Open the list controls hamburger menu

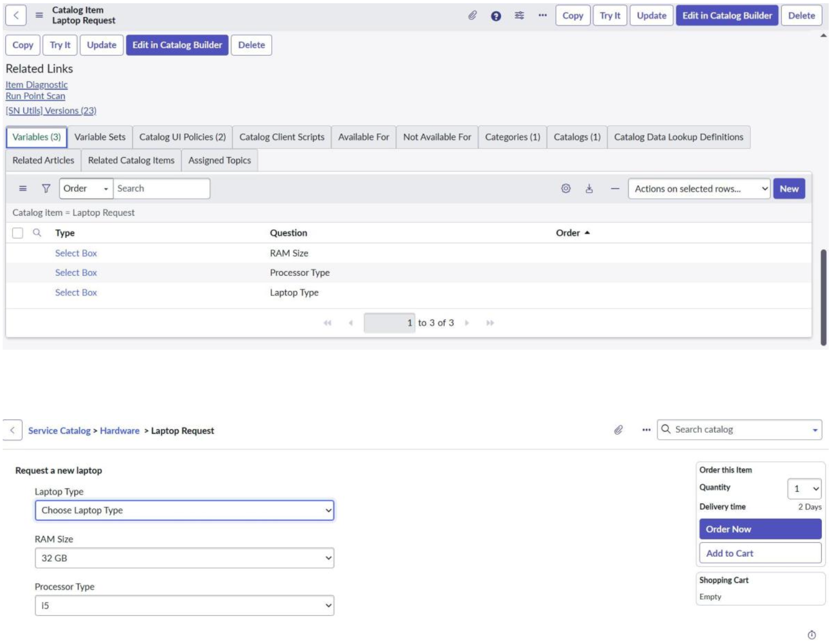point(23,189)
